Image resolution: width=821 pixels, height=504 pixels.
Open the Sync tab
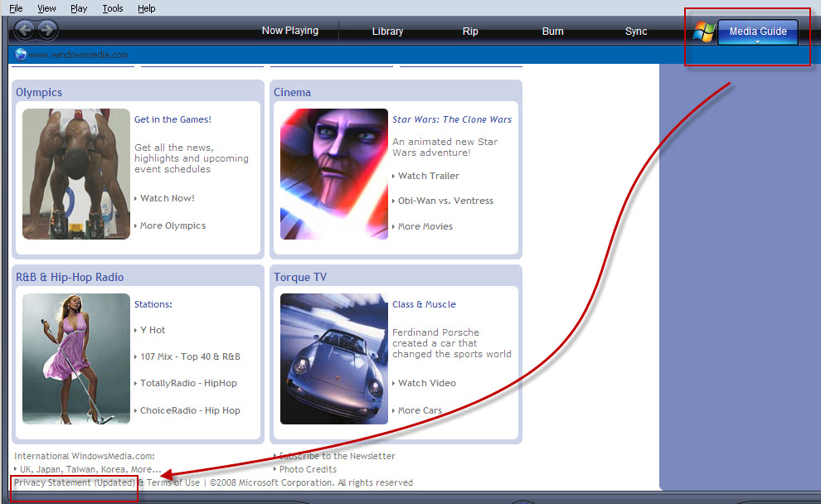(x=636, y=31)
